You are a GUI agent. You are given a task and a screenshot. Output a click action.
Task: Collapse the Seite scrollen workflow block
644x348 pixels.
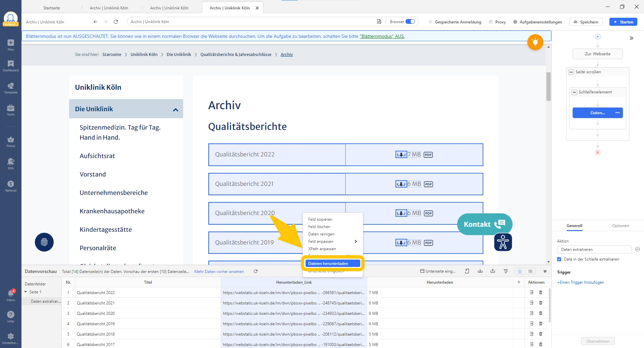[571, 72]
